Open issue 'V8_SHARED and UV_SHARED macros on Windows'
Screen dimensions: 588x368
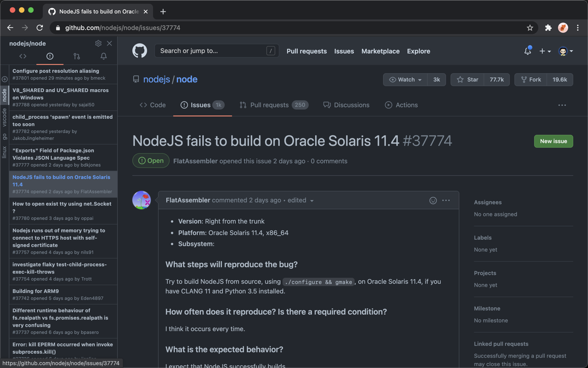[x=63, y=98]
